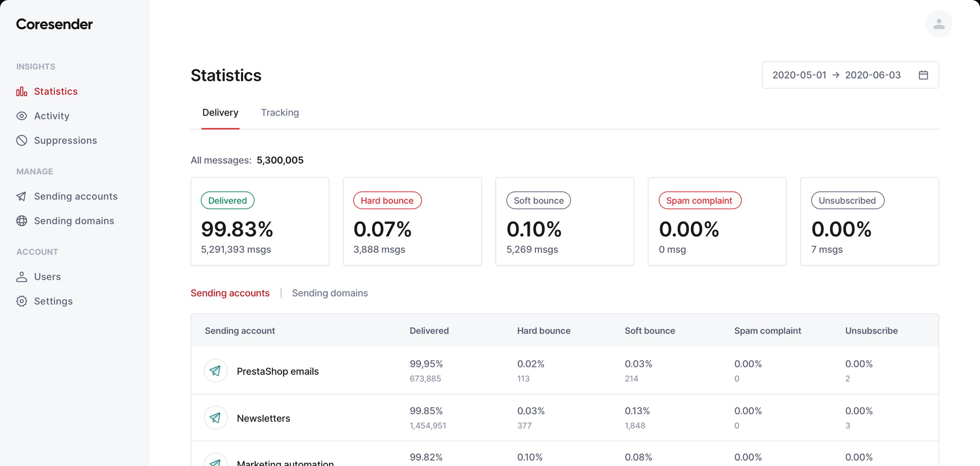Click the Settings gear icon
Image resolution: width=980 pixels, height=466 pixels.
22,301
